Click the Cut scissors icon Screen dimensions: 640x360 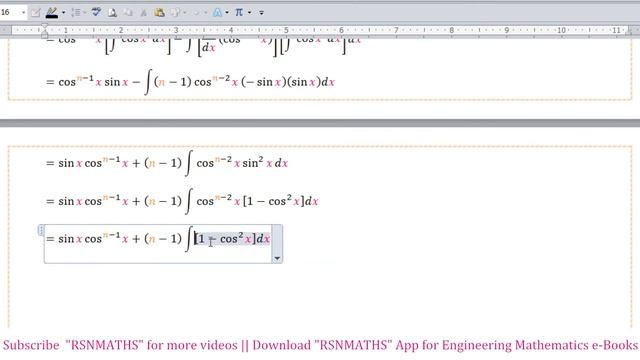[144, 13]
